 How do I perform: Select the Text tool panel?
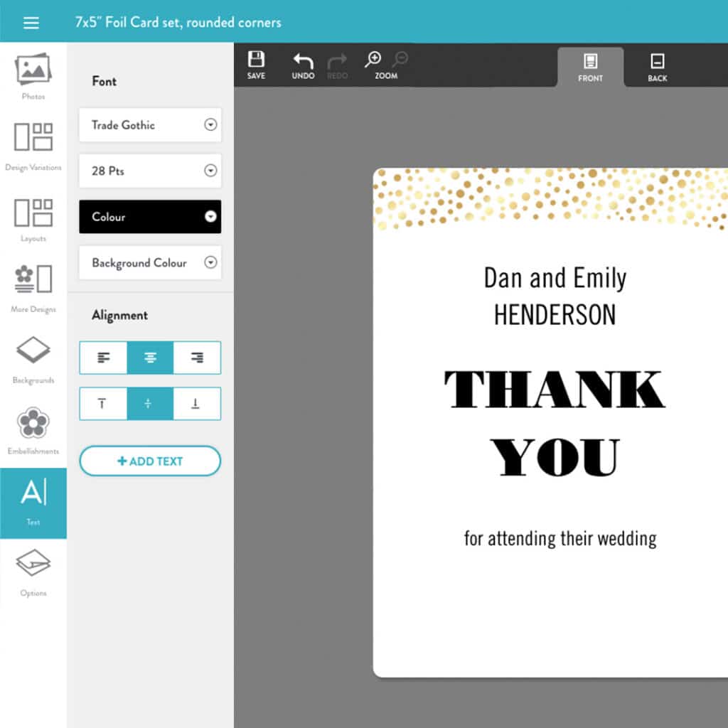[33, 501]
